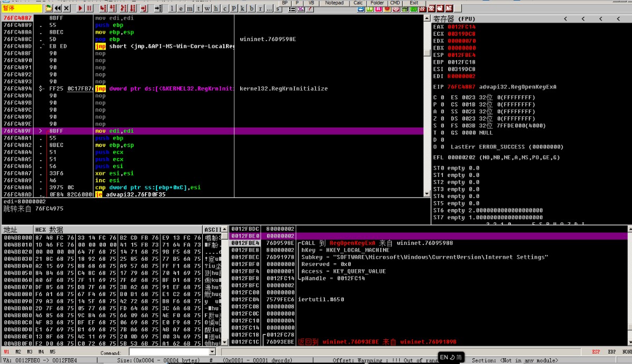Click the Execute till return icon
The height and width of the screenshot is (364, 632).
[143, 8]
